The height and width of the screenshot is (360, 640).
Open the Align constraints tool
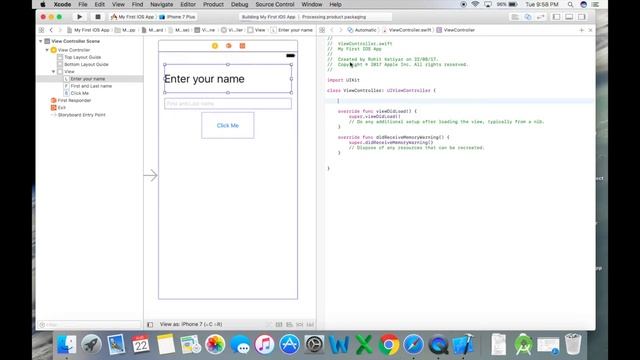tap(289, 324)
